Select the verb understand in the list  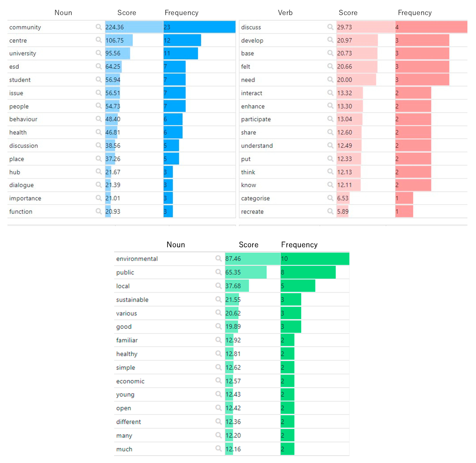pyautogui.click(x=257, y=146)
